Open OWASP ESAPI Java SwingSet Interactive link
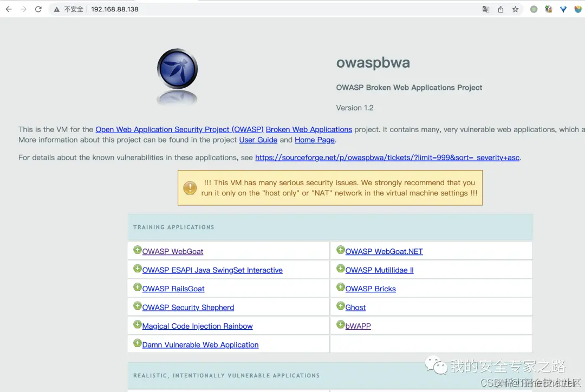This screenshot has height=392, width=585. tap(212, 270)
